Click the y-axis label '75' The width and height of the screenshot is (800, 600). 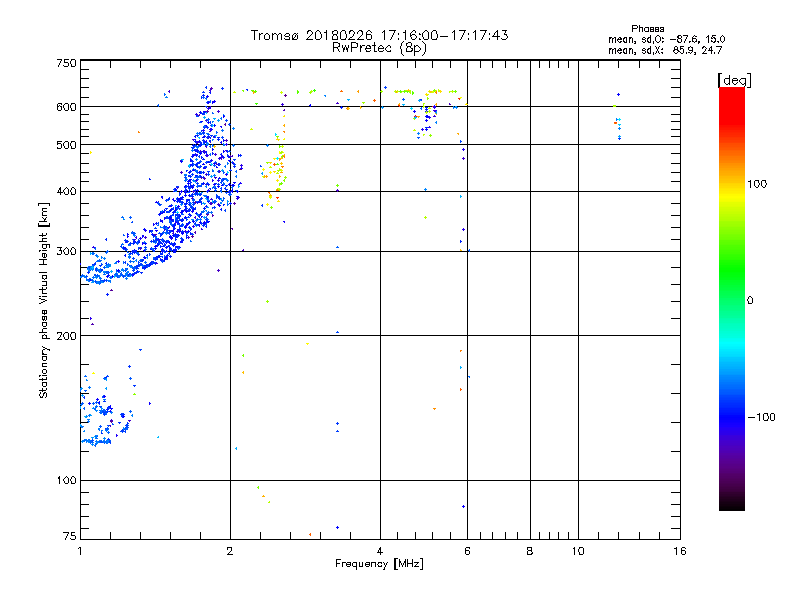[x=70, y=536]
